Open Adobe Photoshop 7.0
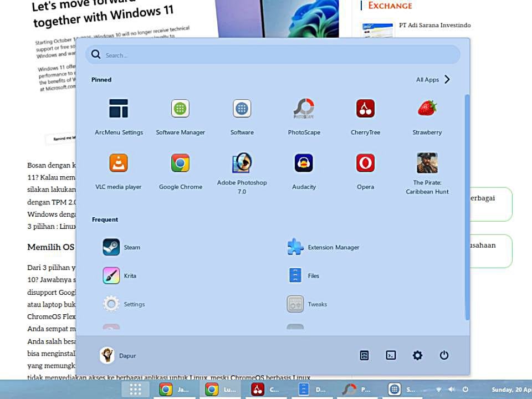This screenshot has width=532, height=399. [242, 173]
